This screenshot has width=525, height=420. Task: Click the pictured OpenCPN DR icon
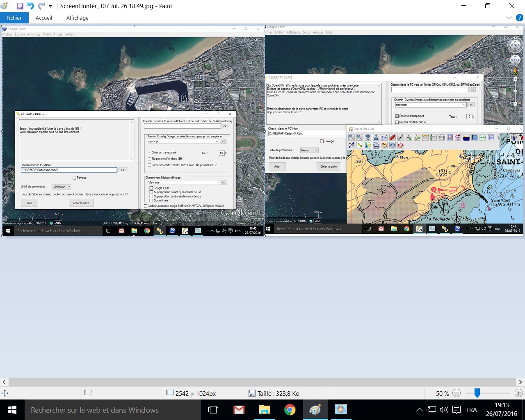[351, 145]
